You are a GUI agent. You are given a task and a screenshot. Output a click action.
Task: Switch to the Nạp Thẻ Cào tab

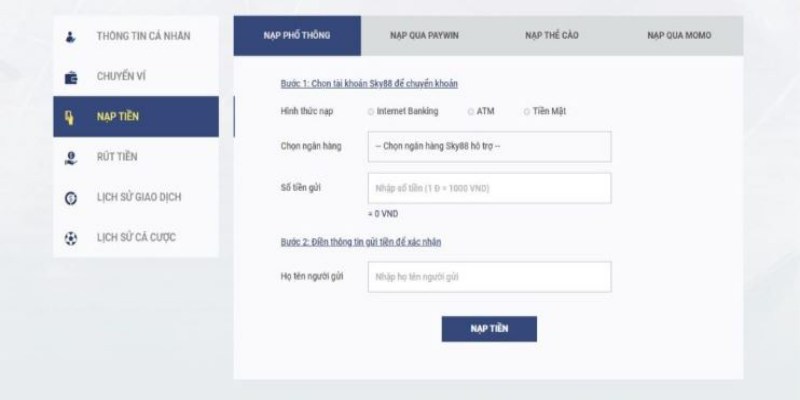(552, 36)
